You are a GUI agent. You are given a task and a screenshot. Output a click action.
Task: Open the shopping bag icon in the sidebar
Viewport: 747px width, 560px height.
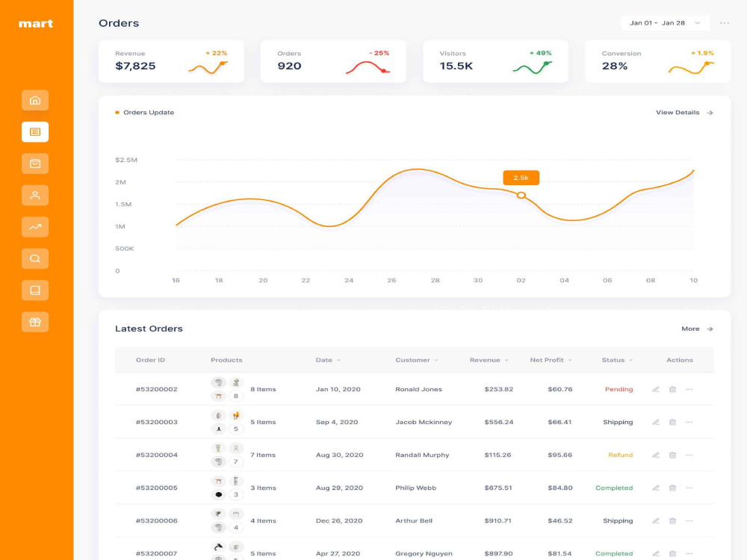coord(35,164)
